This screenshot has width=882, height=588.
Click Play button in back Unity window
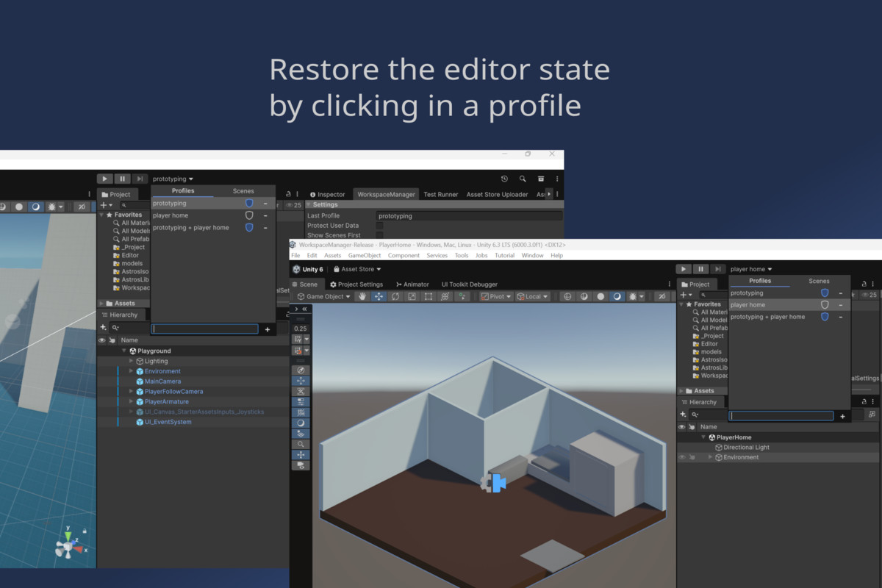(x=105, y=179)
